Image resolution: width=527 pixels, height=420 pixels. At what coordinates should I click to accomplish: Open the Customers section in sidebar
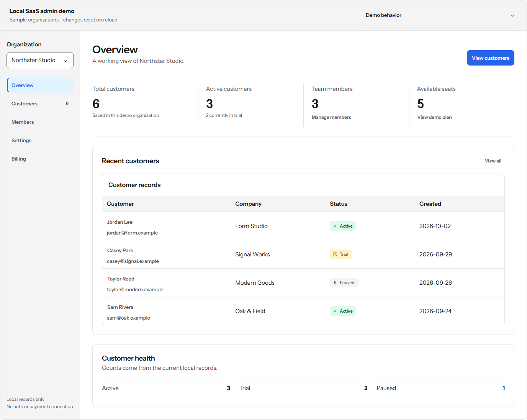coord(40,103)
